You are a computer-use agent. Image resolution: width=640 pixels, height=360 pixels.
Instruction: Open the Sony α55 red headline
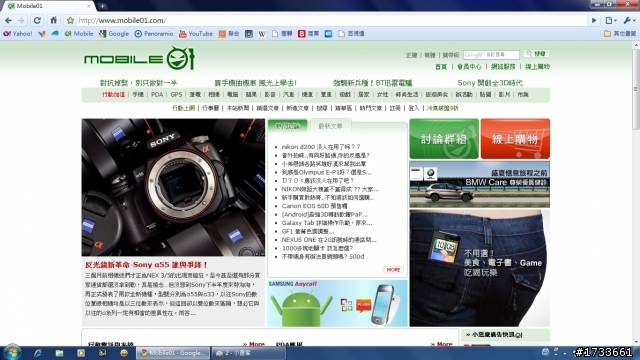[x=146, y=264]
